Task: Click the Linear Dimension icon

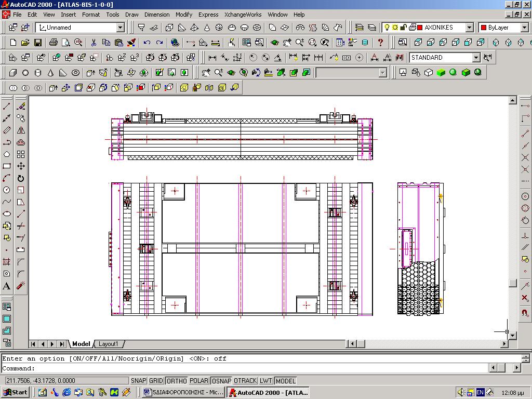Action: [x=212, y=58]
